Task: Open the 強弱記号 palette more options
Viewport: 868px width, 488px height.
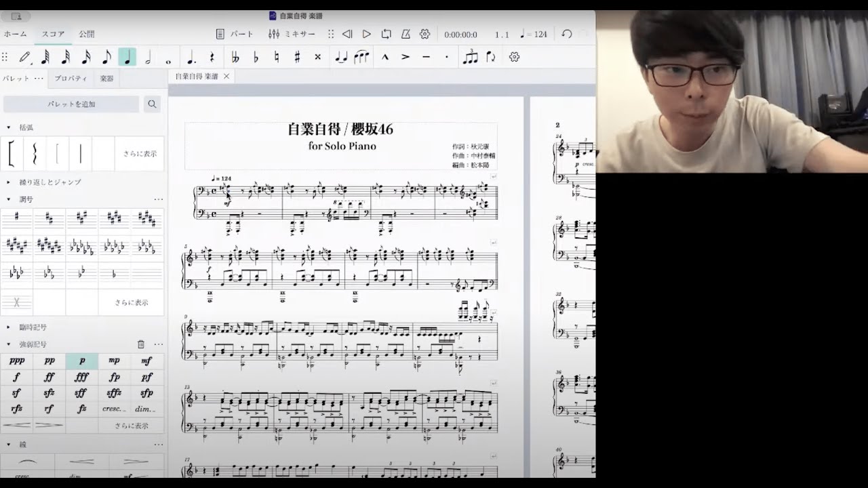Action: click(159, 344)
